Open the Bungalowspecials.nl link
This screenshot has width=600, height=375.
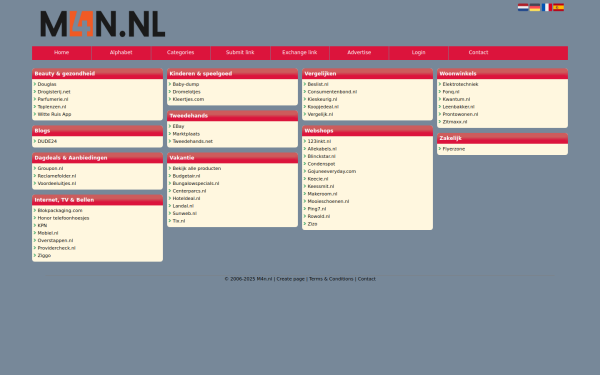click(196, 183)
